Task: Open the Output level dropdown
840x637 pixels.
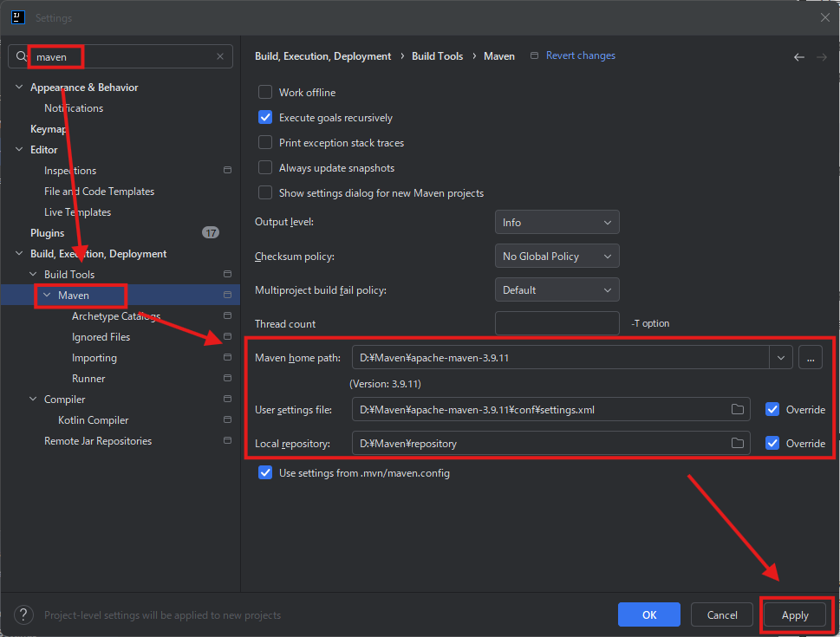Action: [x=557, y=223]
